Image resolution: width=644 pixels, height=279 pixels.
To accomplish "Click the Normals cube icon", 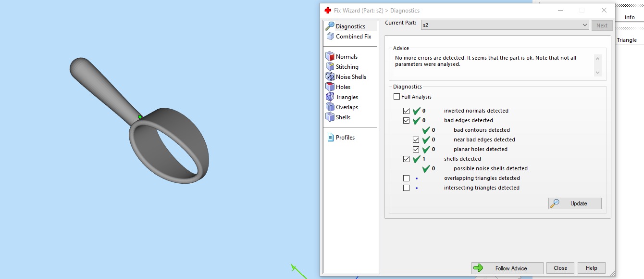I will [330, 56].
